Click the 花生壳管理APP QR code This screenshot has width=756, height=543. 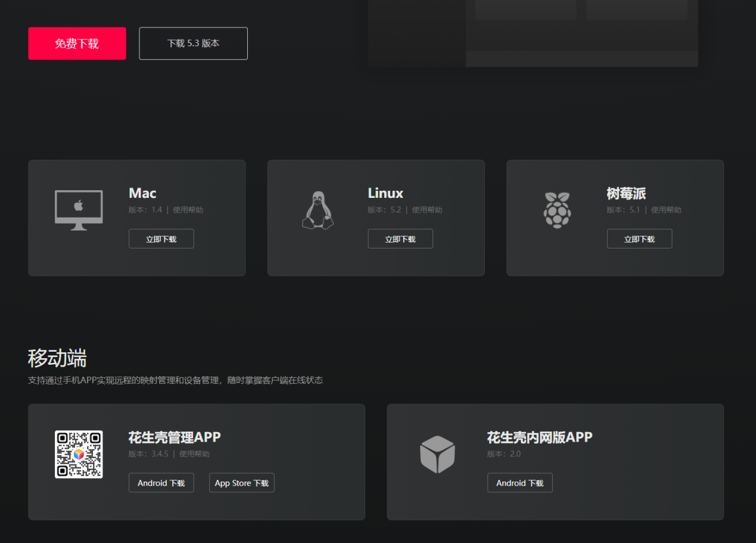(79, 454)
